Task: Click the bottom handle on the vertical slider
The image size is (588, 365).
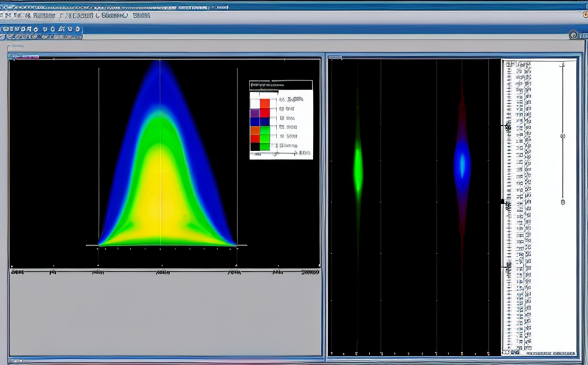Action: click(562, 202)
